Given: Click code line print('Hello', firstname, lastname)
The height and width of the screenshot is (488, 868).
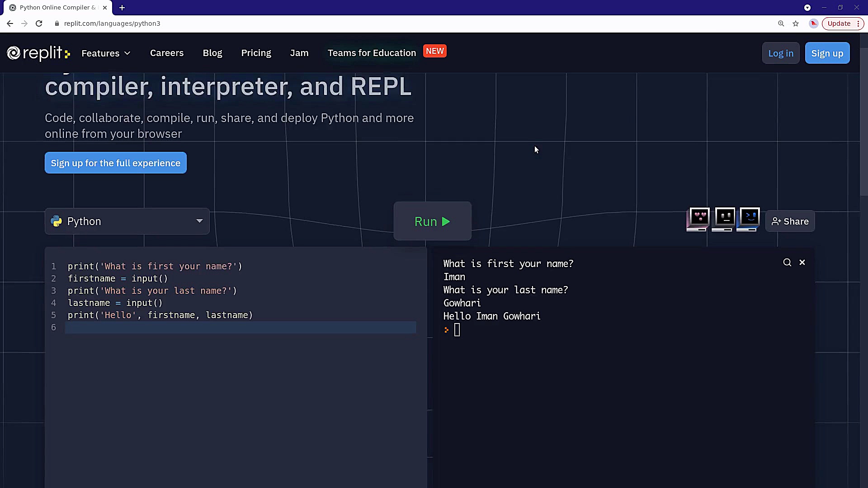Looking at the screenshot, I should click(x=160, y=315).
